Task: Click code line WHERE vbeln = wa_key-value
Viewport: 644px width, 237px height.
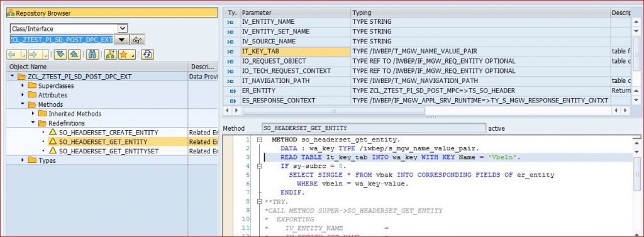Action: click(352, 184)
